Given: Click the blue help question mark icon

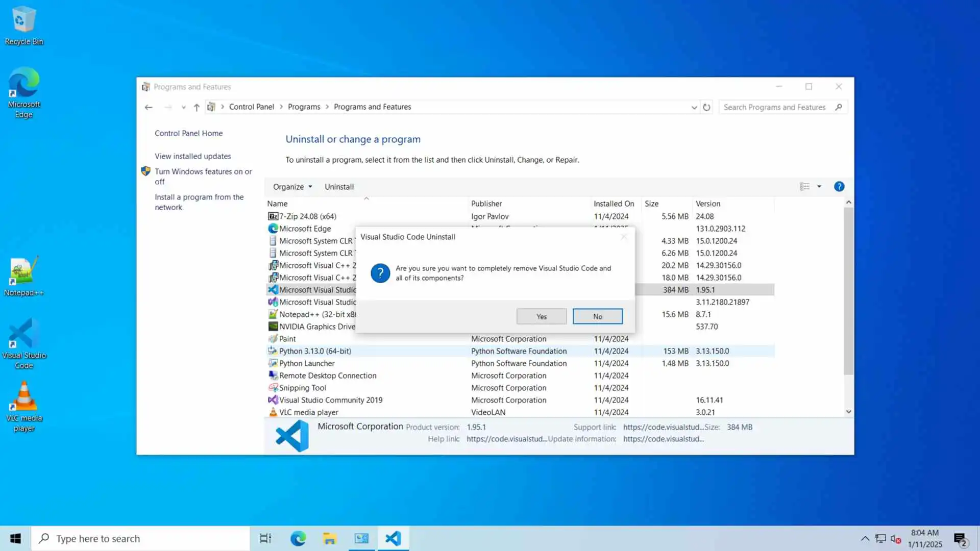Looking at the screenshot, I should 839,187.
